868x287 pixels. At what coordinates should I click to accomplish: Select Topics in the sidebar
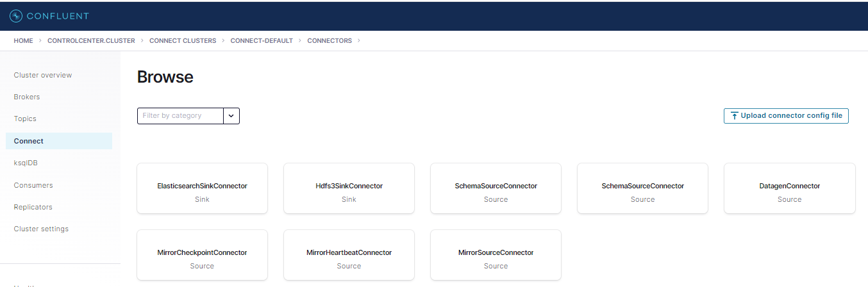[25, 119]
